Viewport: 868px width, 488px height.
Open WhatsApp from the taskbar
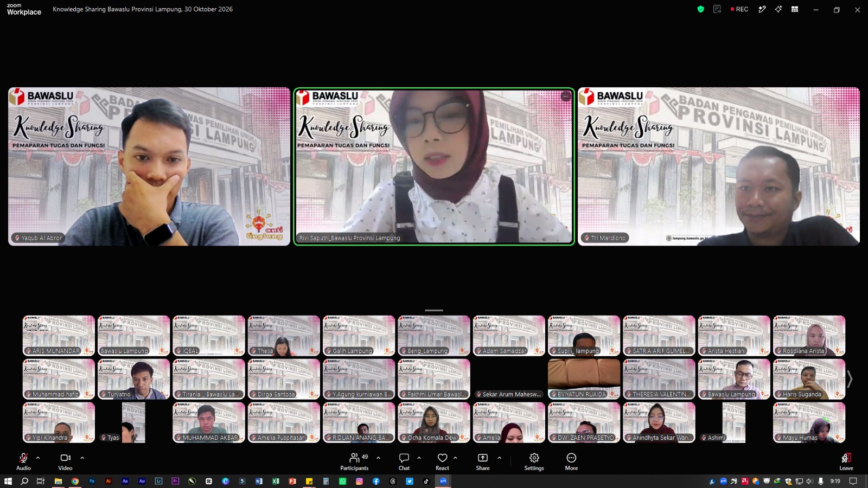342,481
